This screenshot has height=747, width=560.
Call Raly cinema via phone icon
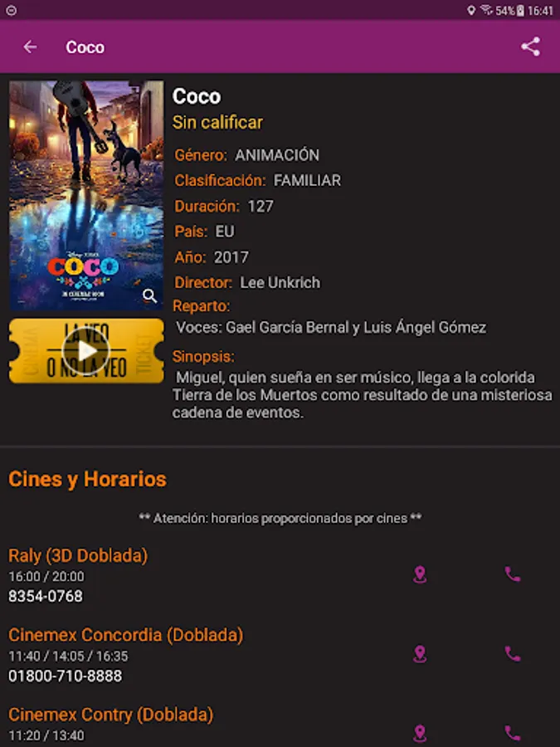pyautogui.click(x=513, y=574)
